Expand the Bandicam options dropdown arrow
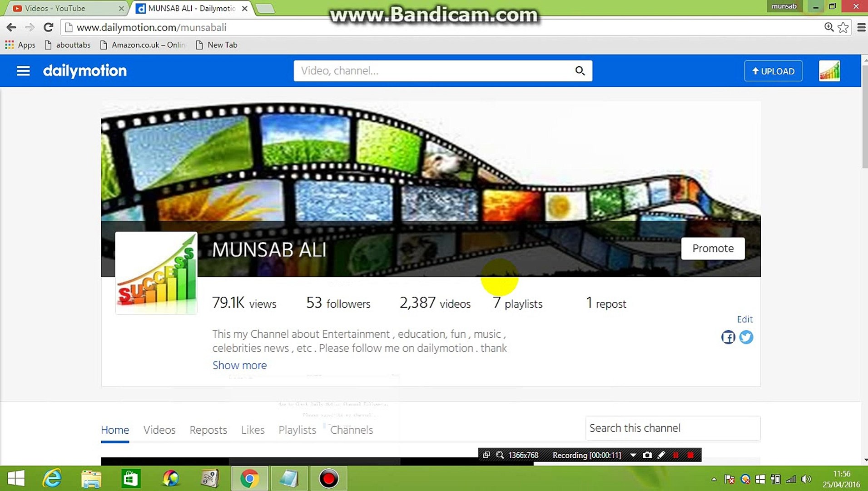This screenshot has height=491, width=868. pos(633,455)
